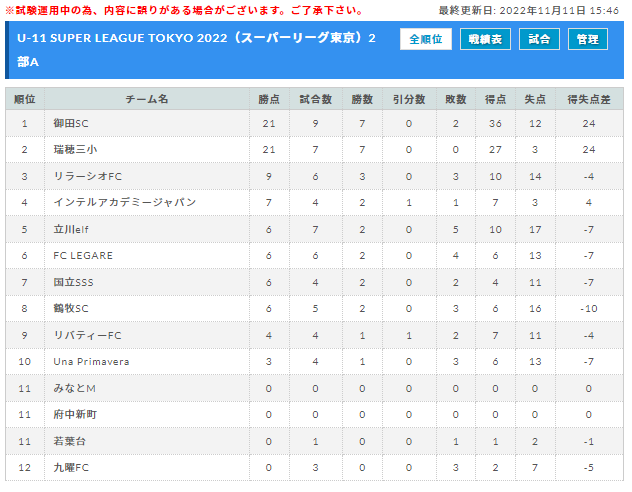This screenshot has height=492, width=632.
Task: Switch to the 戦績表 tab
Action: tap(485, 39)
